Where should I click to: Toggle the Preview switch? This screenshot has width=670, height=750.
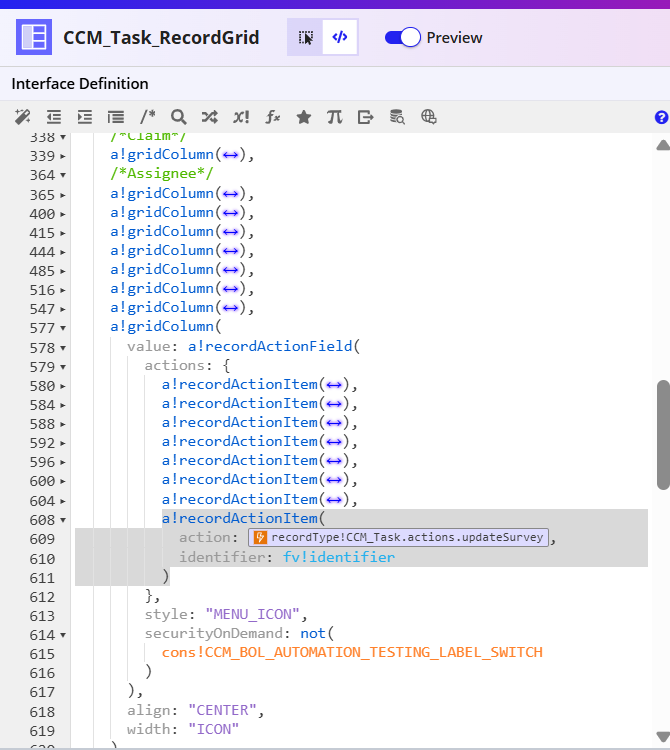403,37
